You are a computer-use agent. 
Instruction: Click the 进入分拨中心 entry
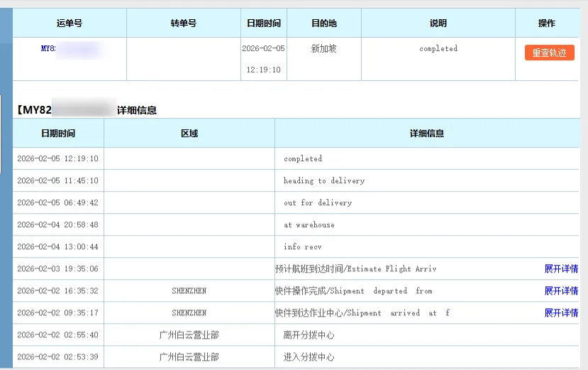309,357
